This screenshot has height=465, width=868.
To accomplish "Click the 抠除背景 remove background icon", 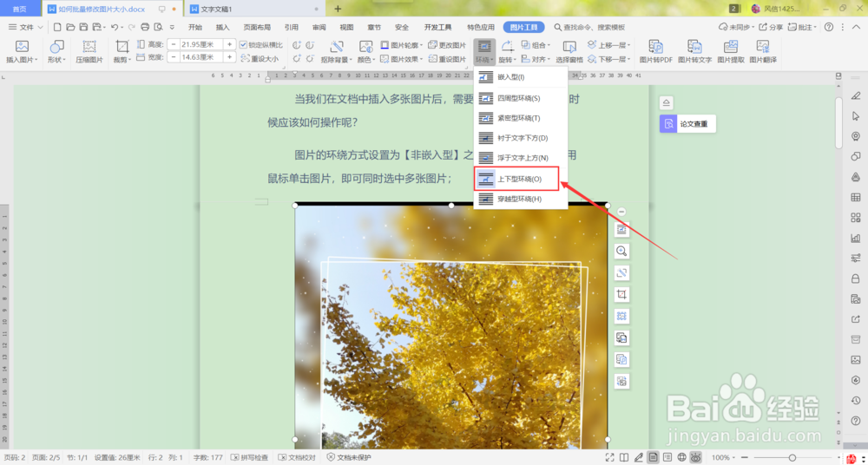I will click(337, 47).
